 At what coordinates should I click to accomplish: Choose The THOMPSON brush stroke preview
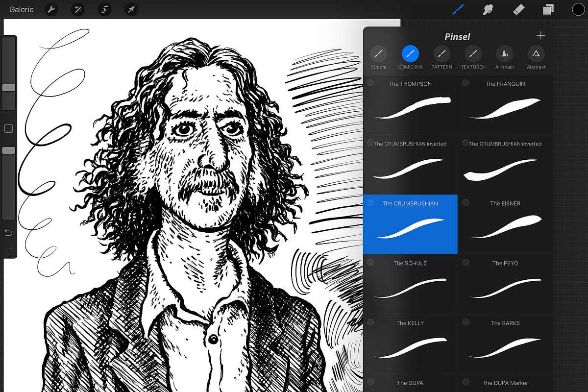click(x=412, y=108)
